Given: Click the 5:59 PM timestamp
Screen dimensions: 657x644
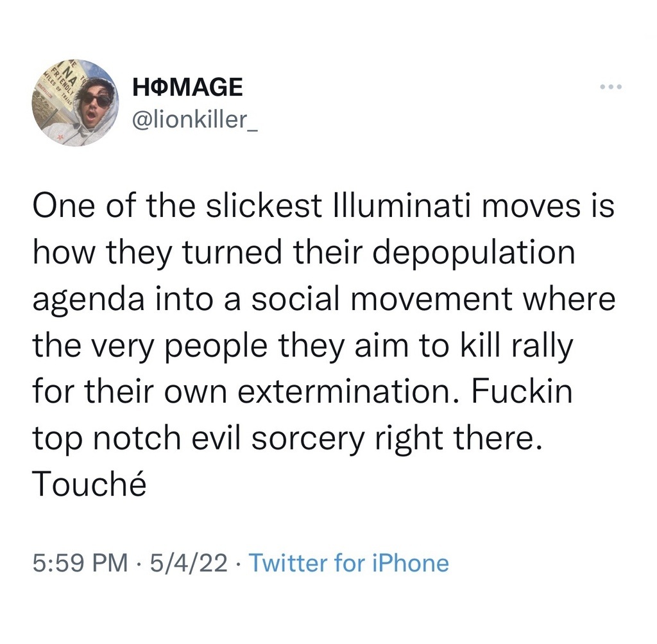Looking at the screenshot, I should pos(80,563).
